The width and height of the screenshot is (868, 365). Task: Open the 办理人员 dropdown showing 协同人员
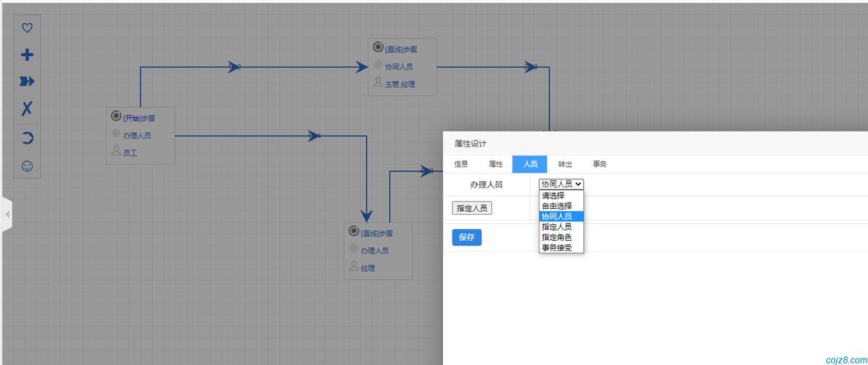click(561, 185)
